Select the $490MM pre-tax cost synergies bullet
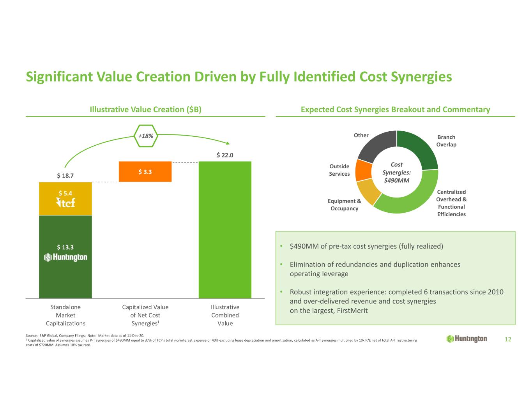The width and height of the screenshot is (532, 411). coord(366,246)
